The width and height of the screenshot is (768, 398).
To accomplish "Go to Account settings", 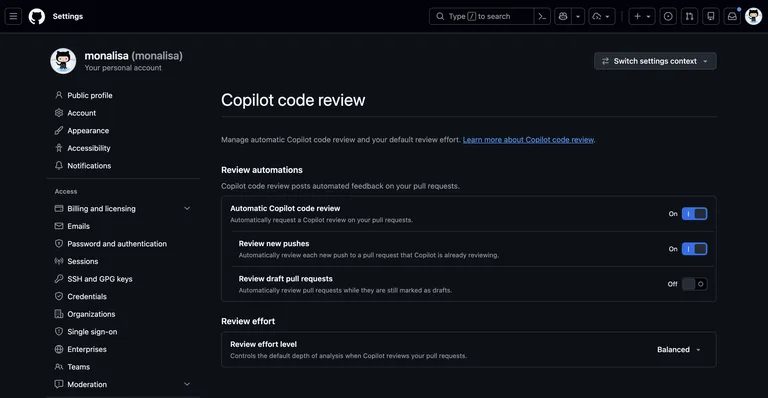I will click(81, 113).
